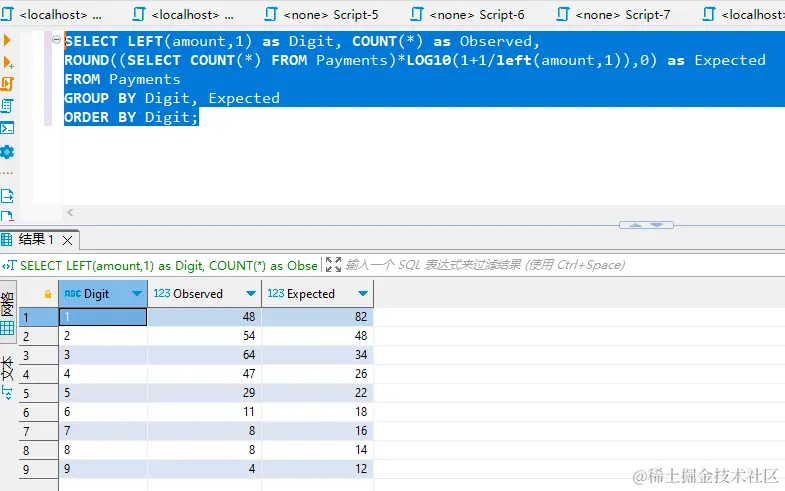Select the Observed cell with value 48

(205, 317)
